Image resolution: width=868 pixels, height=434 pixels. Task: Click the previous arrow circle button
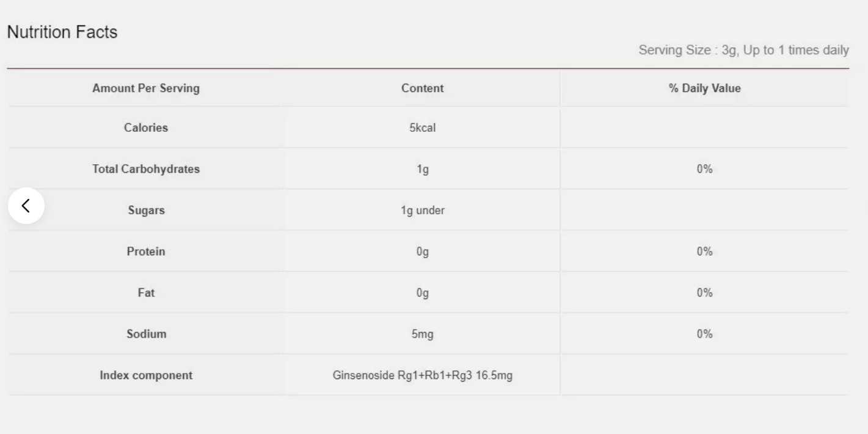tap(26, 206)
